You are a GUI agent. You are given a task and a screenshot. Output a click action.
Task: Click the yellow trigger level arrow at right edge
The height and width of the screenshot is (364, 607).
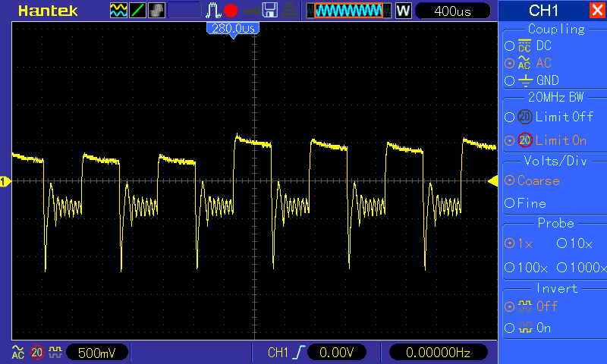click(492, 181)
